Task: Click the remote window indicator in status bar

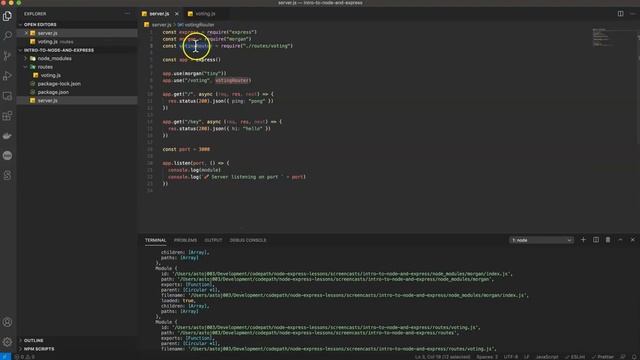Action: coord(5,357)
